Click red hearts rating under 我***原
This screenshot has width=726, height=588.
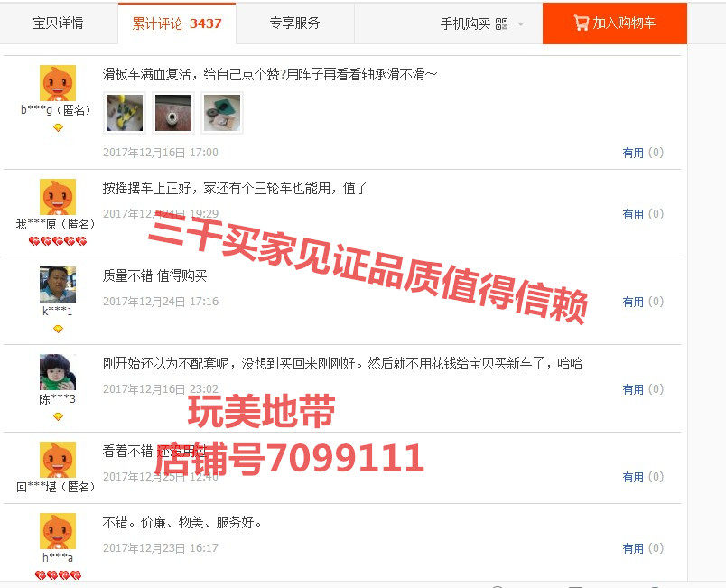point(58,241)
